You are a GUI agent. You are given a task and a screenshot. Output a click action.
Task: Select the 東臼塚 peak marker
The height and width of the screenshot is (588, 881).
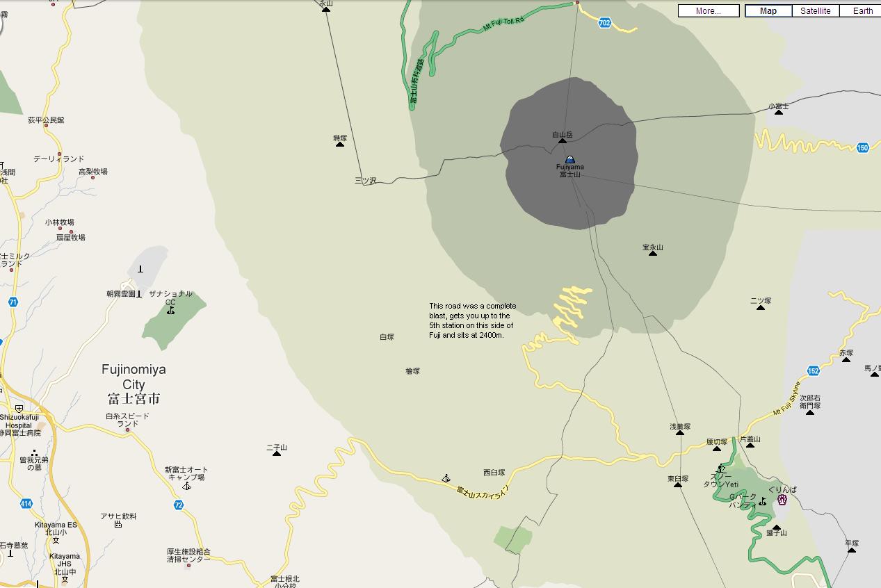pyautogui.click(x=678, y=484)
